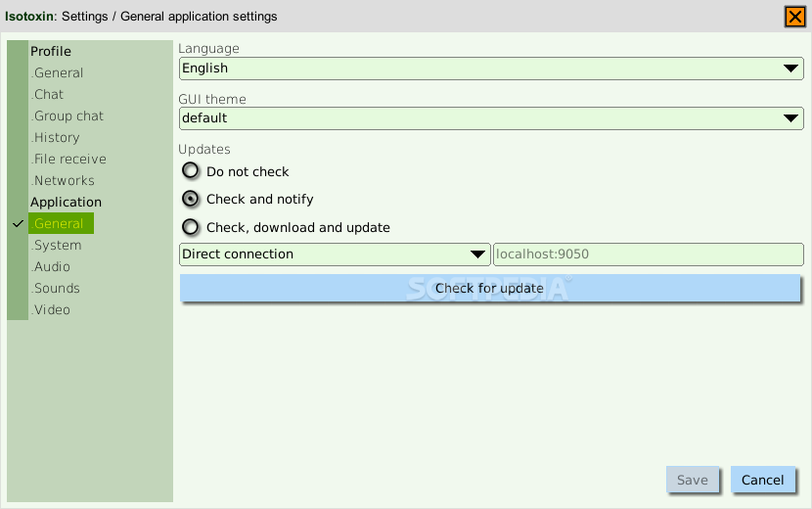Go to Group chat settings
The width and height of the screenshot is (812, 509).
click(68, 116)
